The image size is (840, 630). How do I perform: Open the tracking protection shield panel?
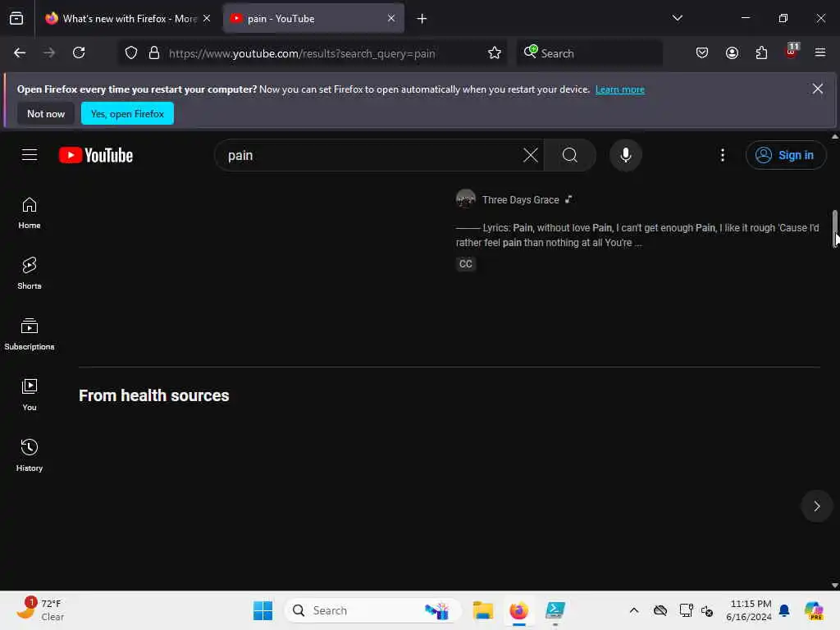(x=131, y=53)
